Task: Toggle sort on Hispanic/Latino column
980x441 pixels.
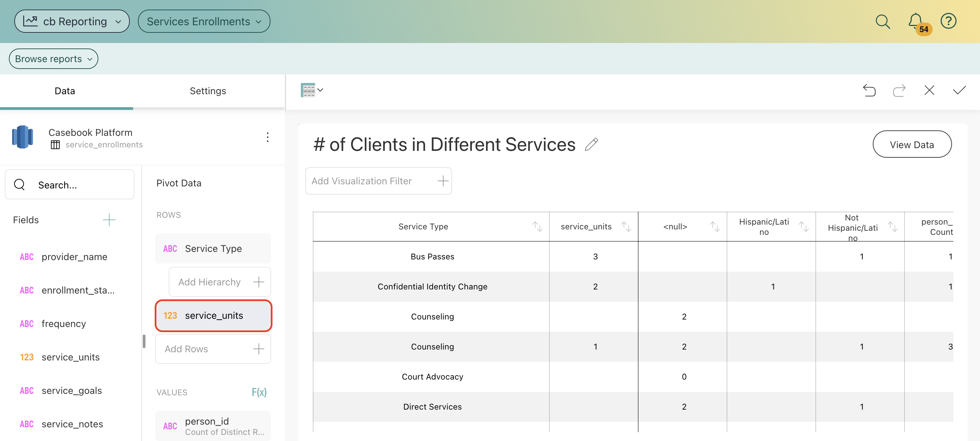Action: click(x=803, y=227)
